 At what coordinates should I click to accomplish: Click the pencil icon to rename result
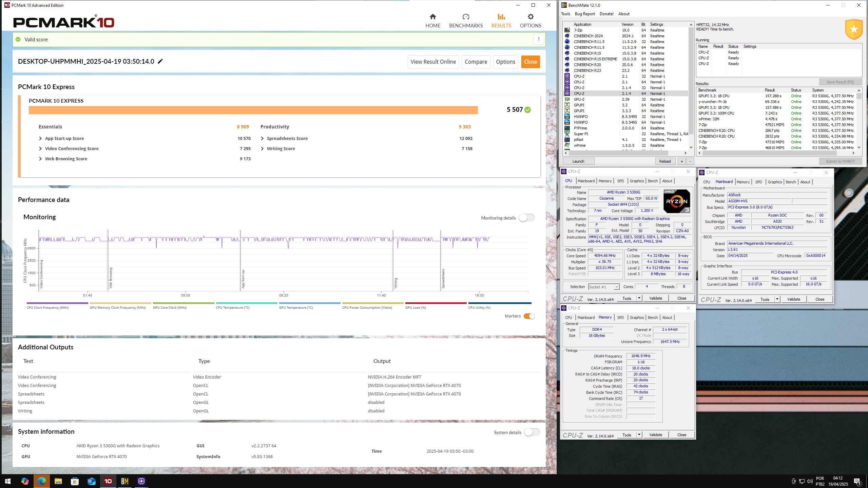[x=160, y=61]
